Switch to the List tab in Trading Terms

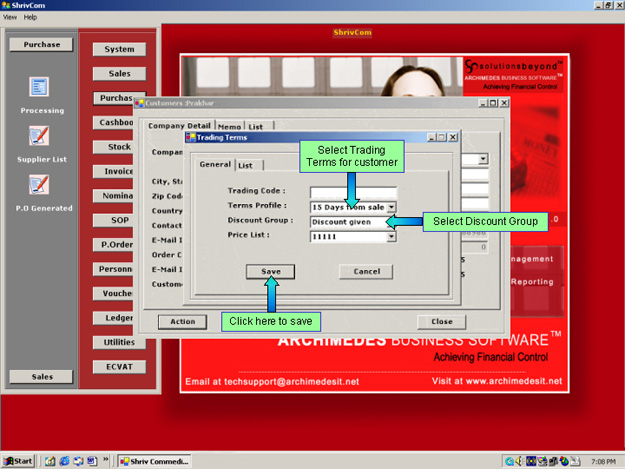click(x=245, y=165)
